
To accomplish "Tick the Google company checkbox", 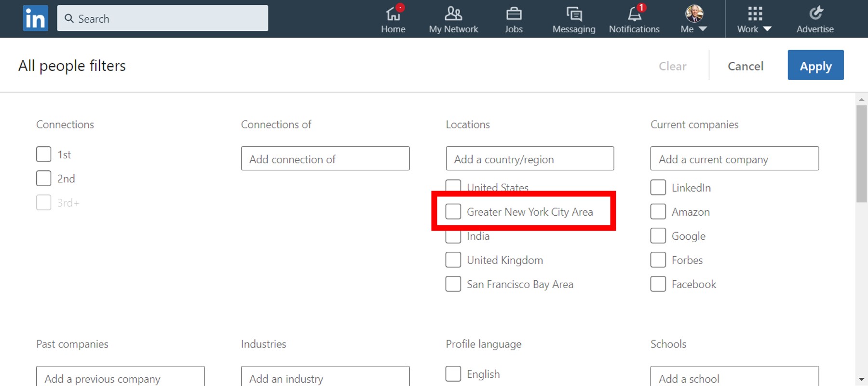I will tap(658, 236).
